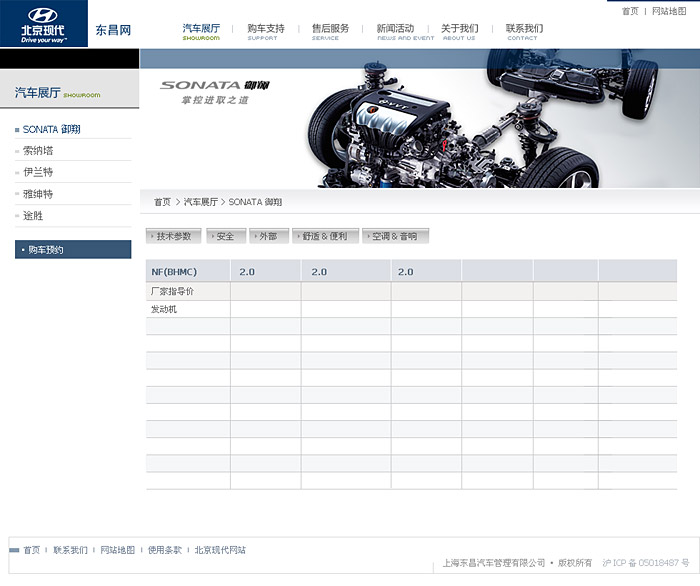Click the NF(BHMC) table header cell
This screenshot has width=700, height=586.
tap(188, 271)
